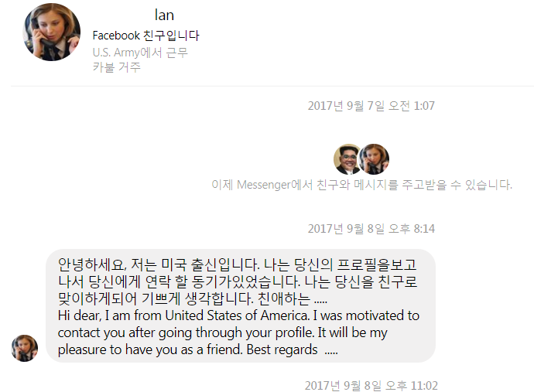The width and height of the screenshot is (534, 392).
Task: Select the 2017년 9월 8일 오후 11:02 timestamp
Action: (371, 386)
